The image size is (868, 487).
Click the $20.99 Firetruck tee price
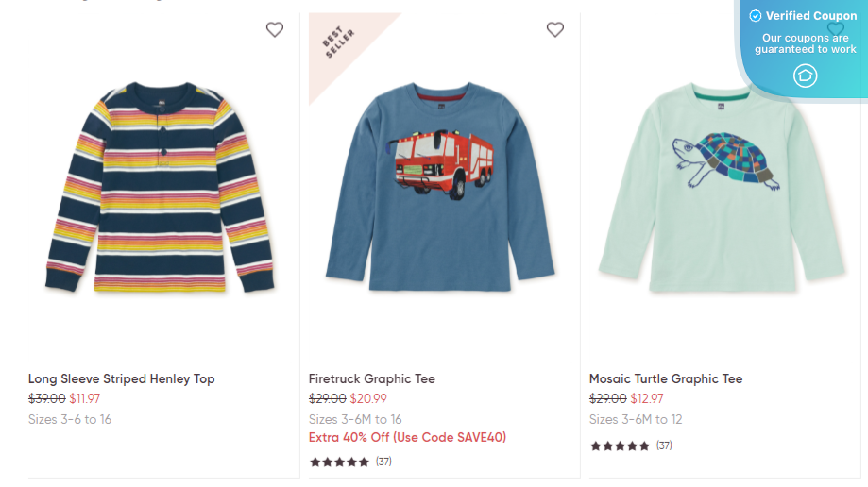point(368,398)
